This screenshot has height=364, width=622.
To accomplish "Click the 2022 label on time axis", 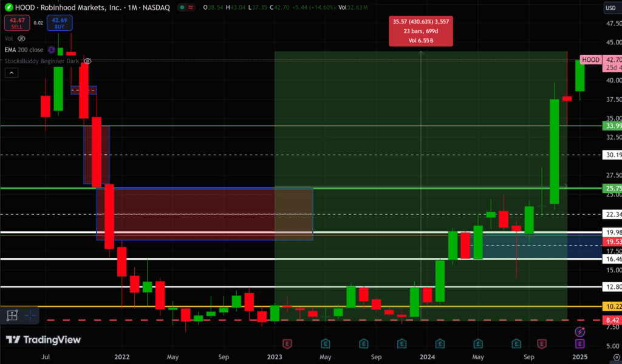I will pyautogui.click(x=121, y=357).
